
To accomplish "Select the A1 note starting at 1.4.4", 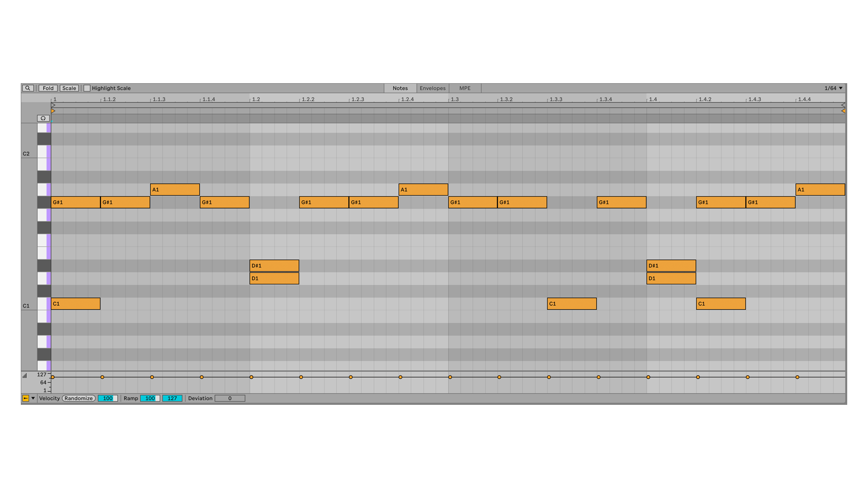I will coord(821,189).
